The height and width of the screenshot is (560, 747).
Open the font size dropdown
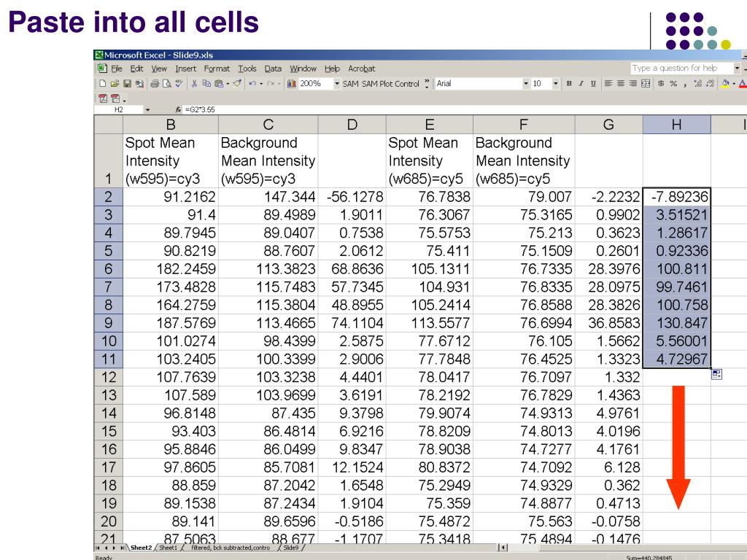coord(556,84)
